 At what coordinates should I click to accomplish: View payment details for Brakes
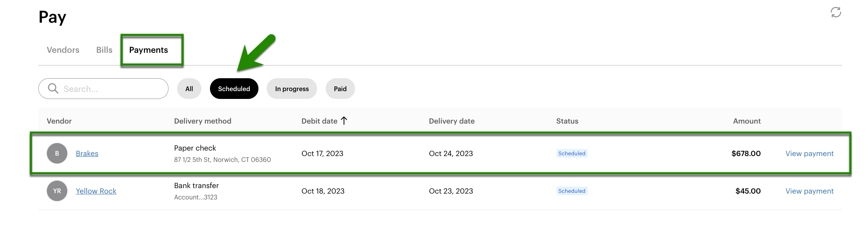click(x=809, y=153)
